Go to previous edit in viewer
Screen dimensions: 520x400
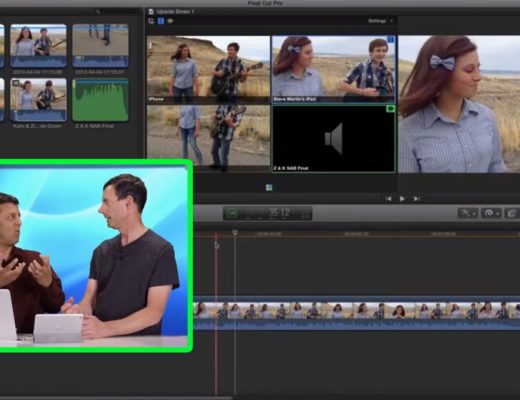pos(388,199)
